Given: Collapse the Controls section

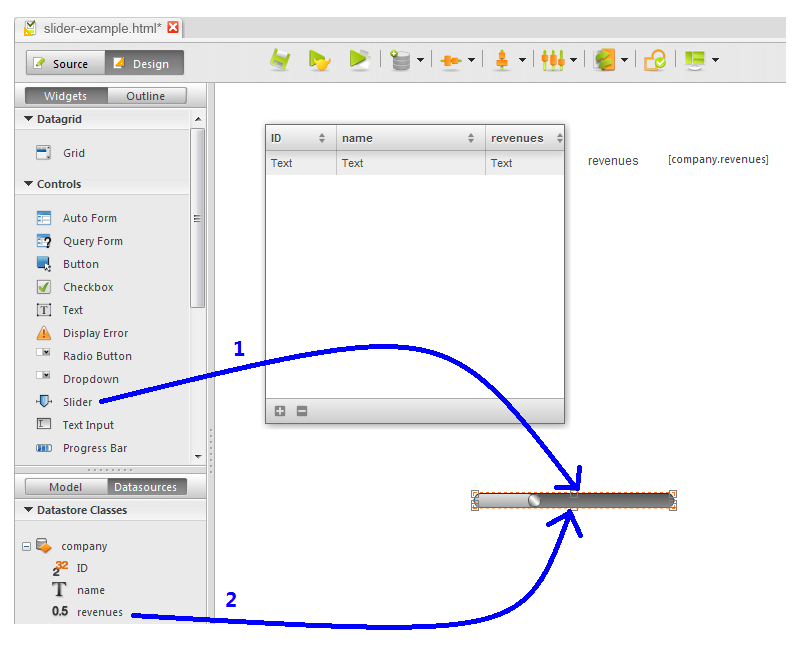Looking at the screenshot, I should 28,184.
